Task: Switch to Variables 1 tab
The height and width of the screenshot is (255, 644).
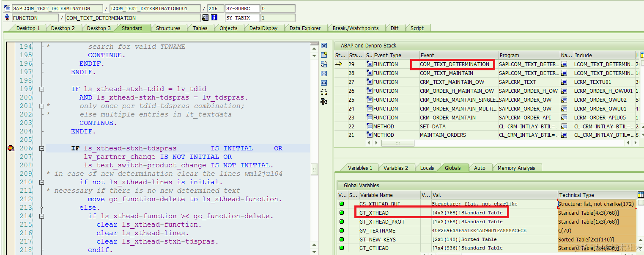Action: click(x=360, y=168)
